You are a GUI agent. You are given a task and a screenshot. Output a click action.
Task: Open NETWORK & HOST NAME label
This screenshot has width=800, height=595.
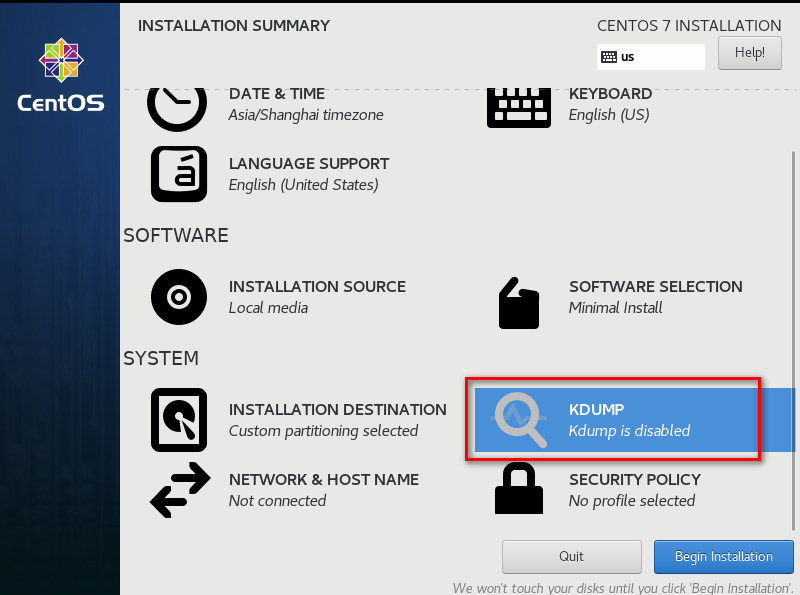pyautogui.click(x=324, y=480)
